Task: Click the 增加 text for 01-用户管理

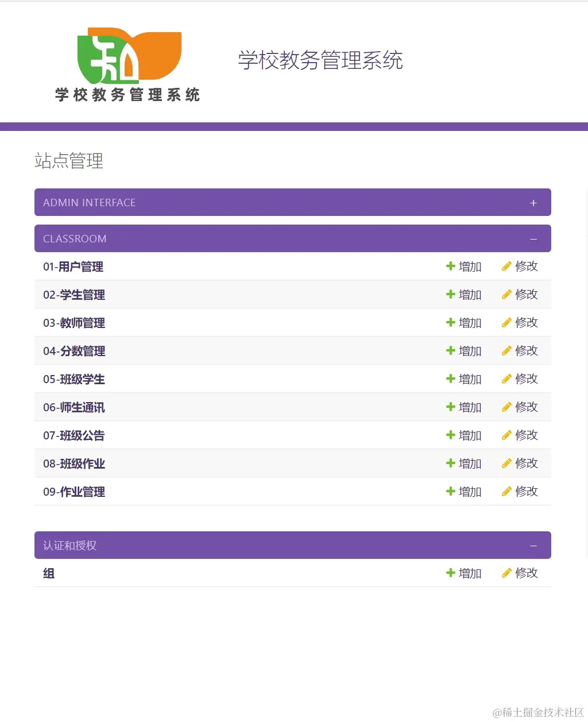Action: (x=470, y=267)
